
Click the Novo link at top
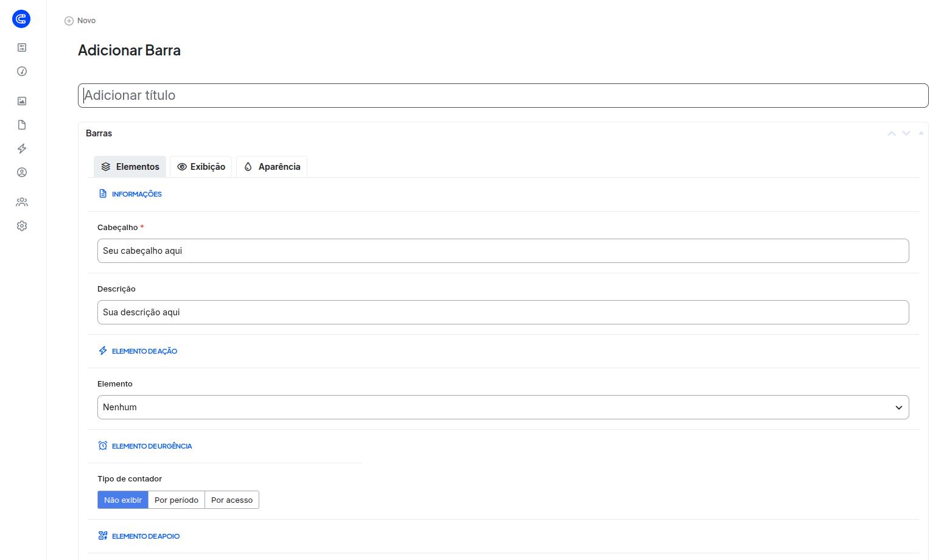click(80, 21)
